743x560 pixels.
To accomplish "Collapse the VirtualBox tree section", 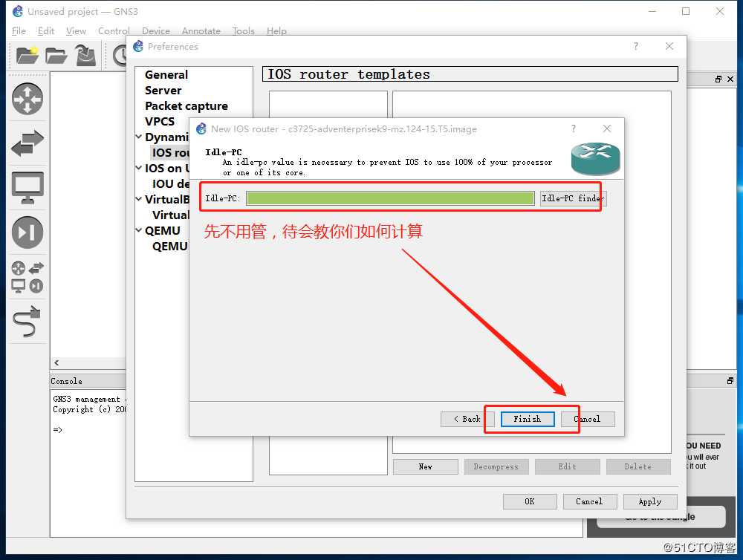I will click(139, 200).
